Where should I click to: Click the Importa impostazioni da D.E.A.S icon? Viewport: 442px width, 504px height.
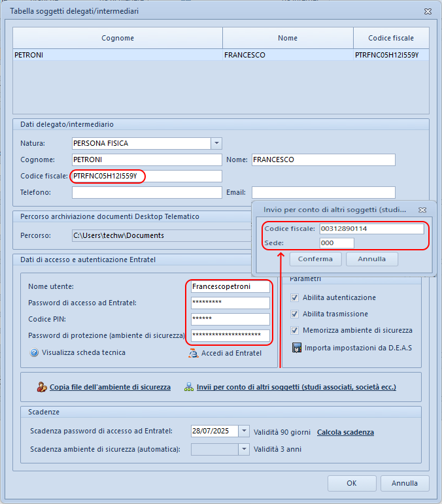point(297,348)
